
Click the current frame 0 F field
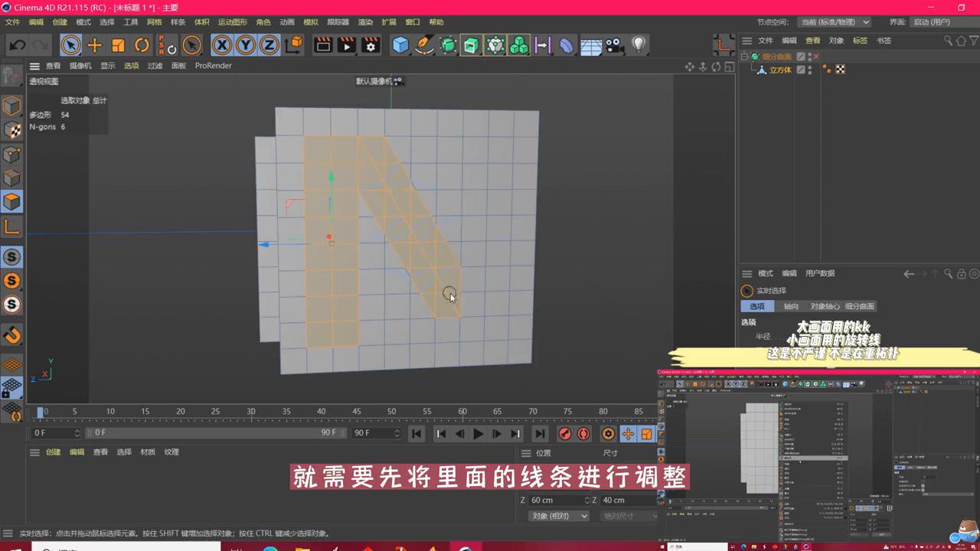pyautogui.click(x=56, y=433)
